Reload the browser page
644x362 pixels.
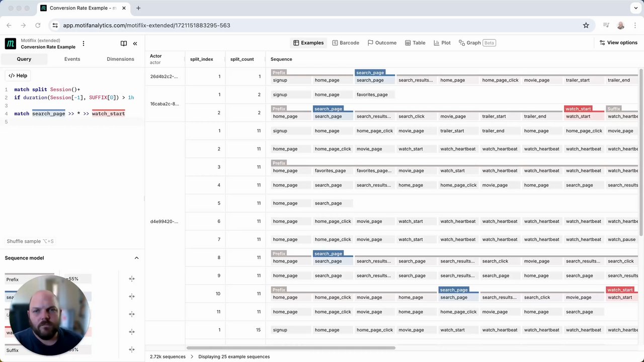38,25
